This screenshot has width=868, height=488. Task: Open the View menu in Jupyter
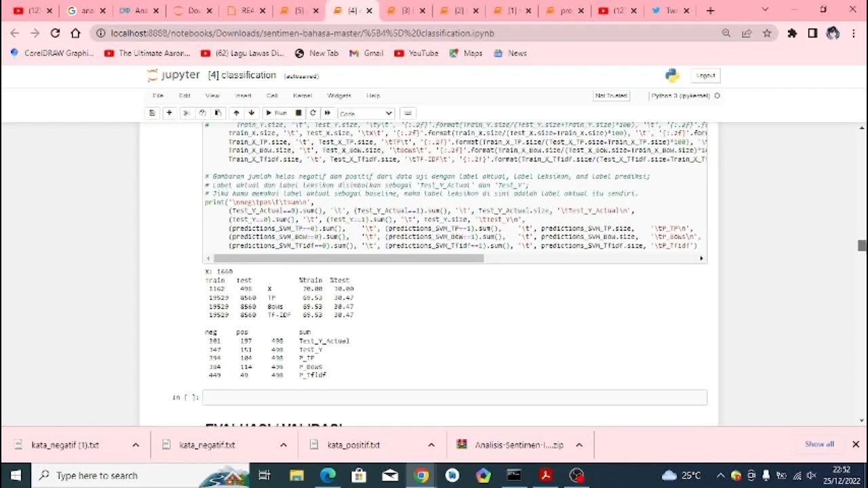[x=212, y=96]
